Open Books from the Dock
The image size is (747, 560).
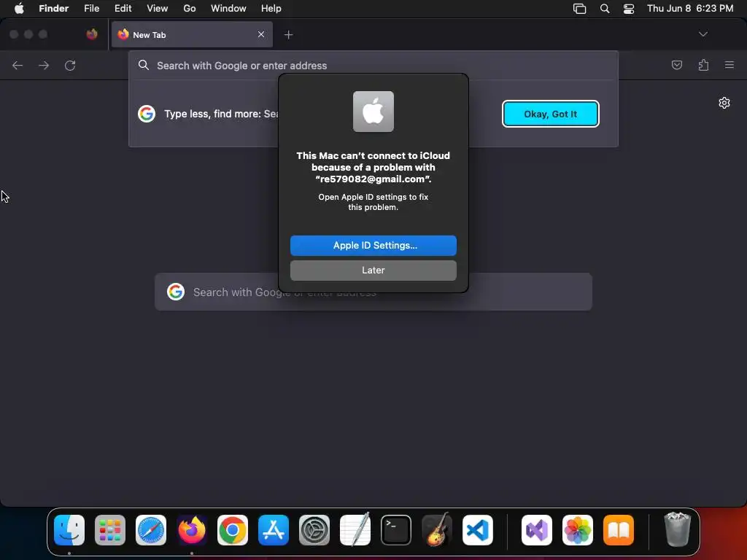tap(619, 530)
